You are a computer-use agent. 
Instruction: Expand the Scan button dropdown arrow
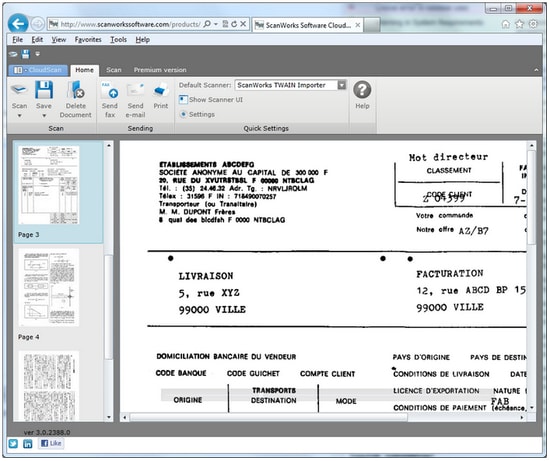point(19,115)
